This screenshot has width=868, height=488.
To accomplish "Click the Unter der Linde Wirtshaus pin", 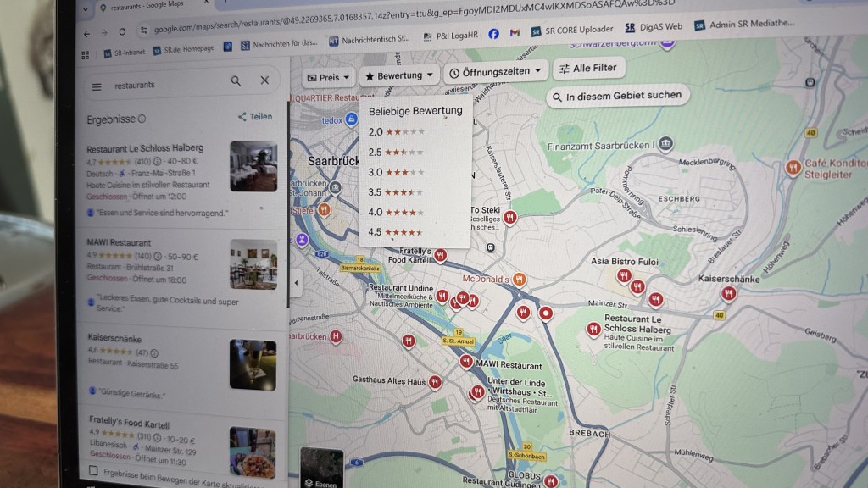I will [x=477, y=392].
